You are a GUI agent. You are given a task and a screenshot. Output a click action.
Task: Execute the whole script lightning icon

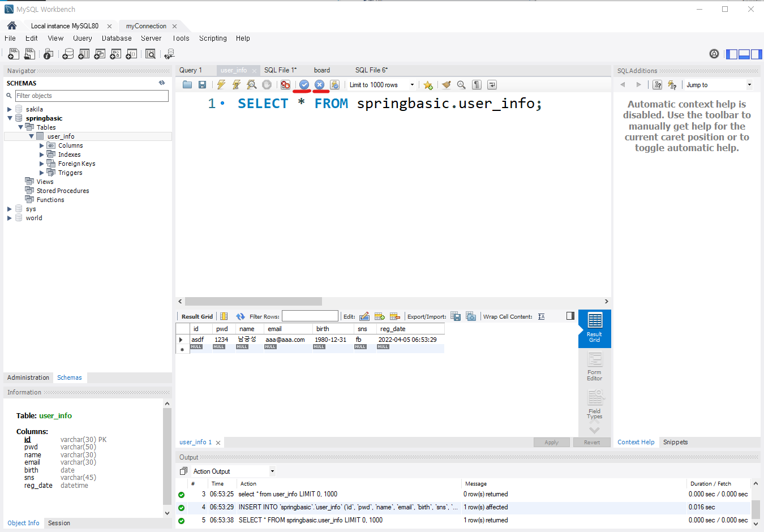221,85
